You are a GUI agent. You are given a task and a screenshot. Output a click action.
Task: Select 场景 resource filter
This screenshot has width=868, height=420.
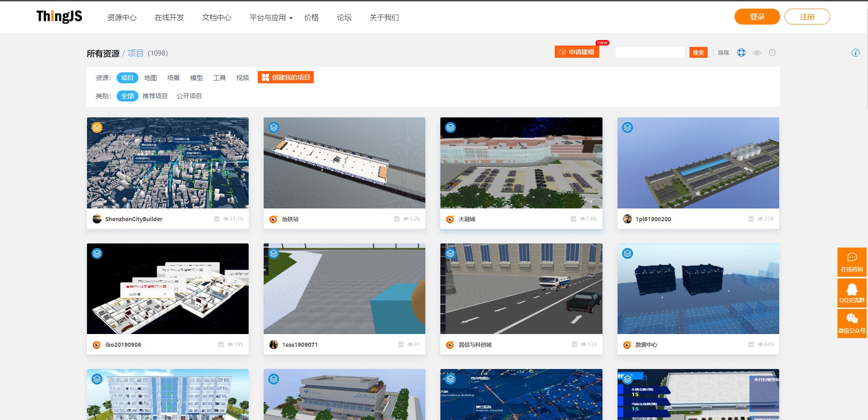click(174, 78)
